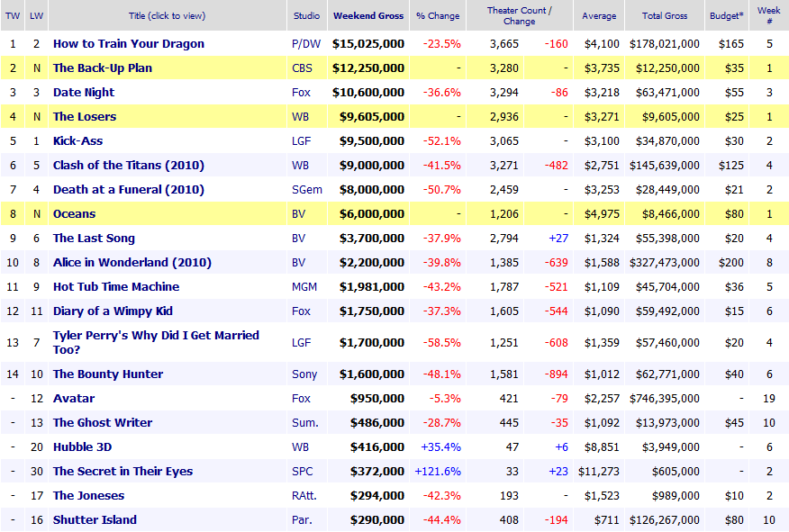This screenshot has width=789, height=532.
Task: Open Diary of a Wimpy Kid
Action: click(x=113, y=311)
